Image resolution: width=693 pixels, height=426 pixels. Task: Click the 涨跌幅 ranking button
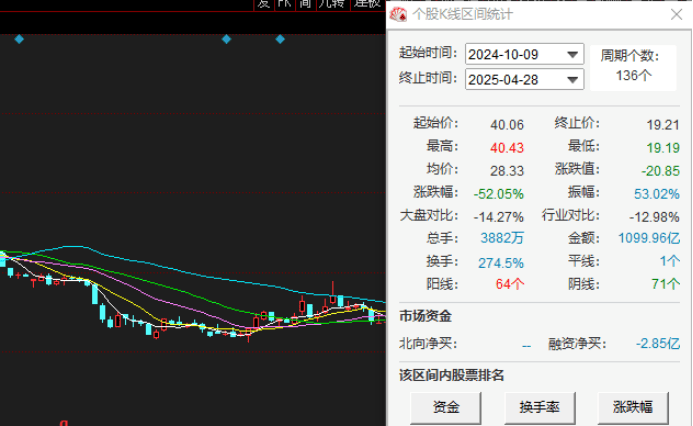pos(633,407)
